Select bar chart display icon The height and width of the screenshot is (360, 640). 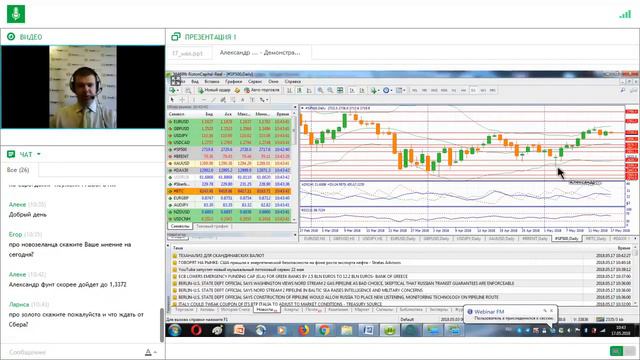289,90
